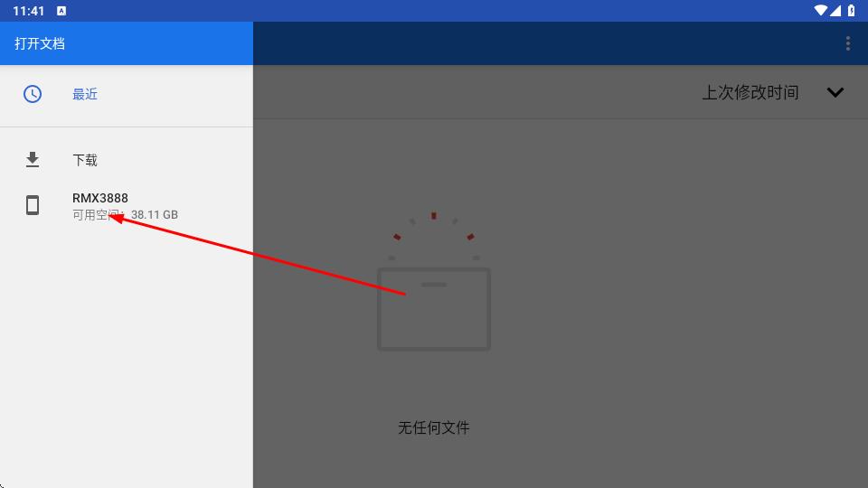Click the phone device storage icon
Screen dimensions: 868x488
pos(33,205)
